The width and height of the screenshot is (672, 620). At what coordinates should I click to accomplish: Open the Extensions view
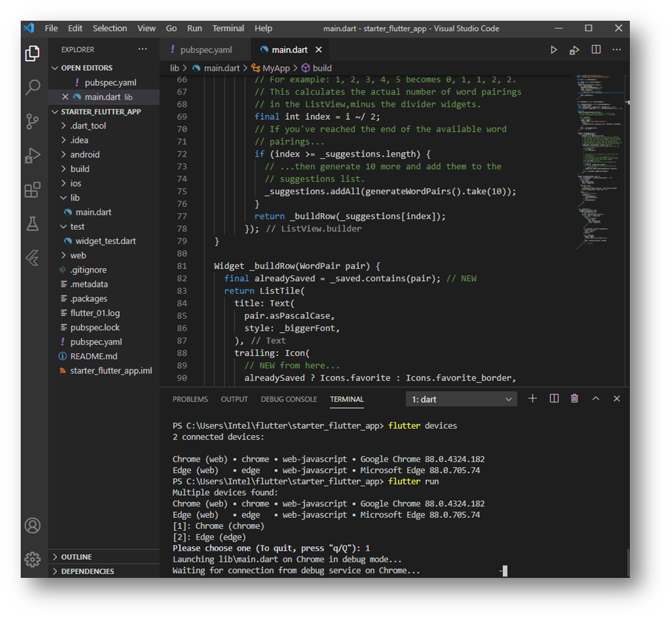(x=32, y=189)
